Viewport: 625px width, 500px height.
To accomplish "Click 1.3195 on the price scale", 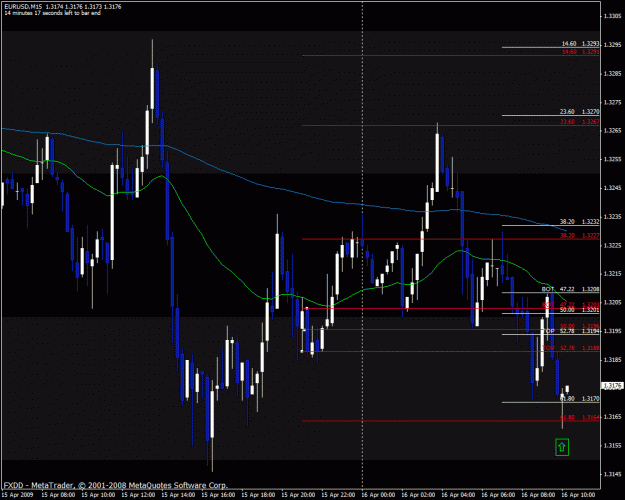I will [x=613, y=331].
